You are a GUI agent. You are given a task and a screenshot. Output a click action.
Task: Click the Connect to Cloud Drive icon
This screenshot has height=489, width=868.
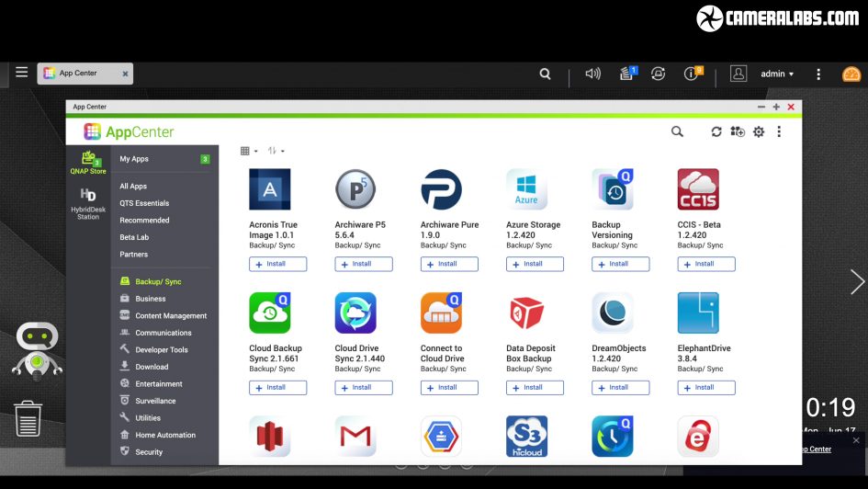[441, 313]
